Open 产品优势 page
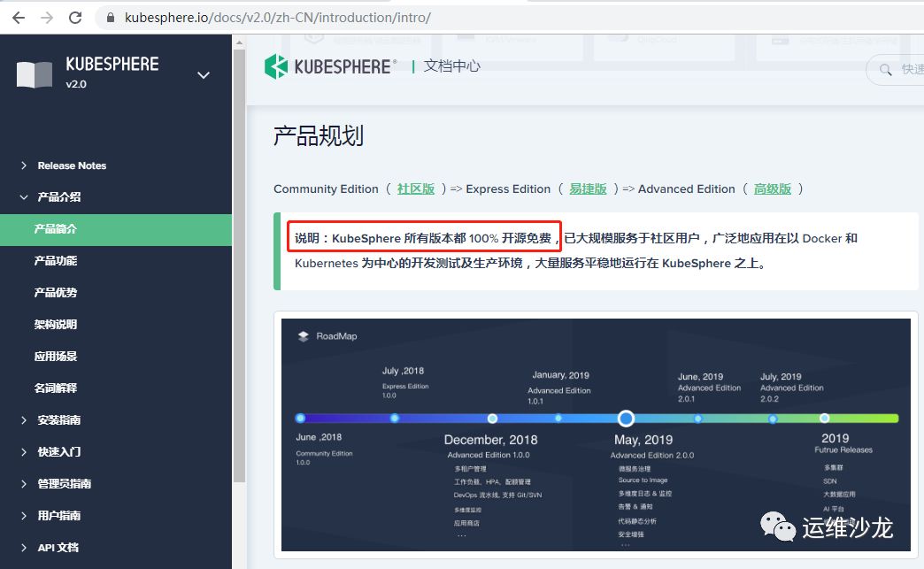This screenshot has height=569, width=924. pos(56,293)
